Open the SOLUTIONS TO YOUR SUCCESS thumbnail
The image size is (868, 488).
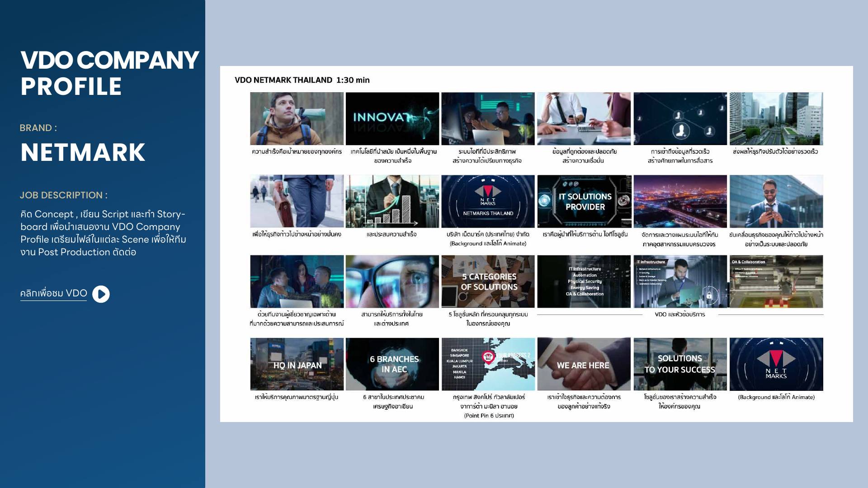[x=680, y=364]
